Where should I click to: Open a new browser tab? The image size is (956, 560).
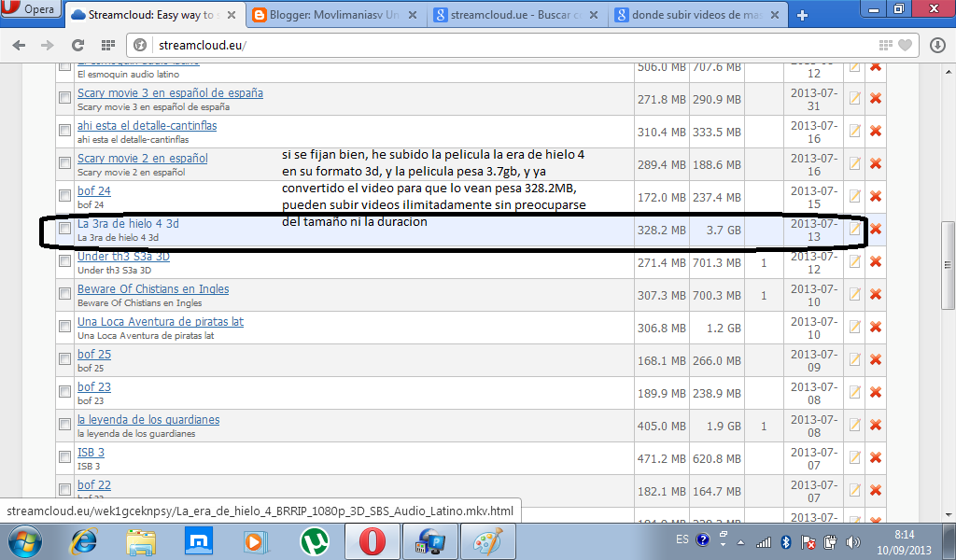point(802,15)
